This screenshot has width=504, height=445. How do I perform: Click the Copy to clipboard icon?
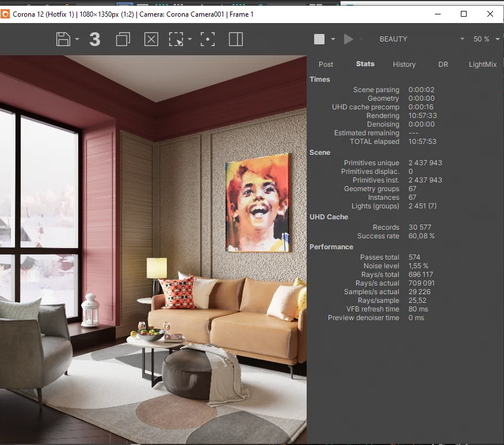(123, 39)
